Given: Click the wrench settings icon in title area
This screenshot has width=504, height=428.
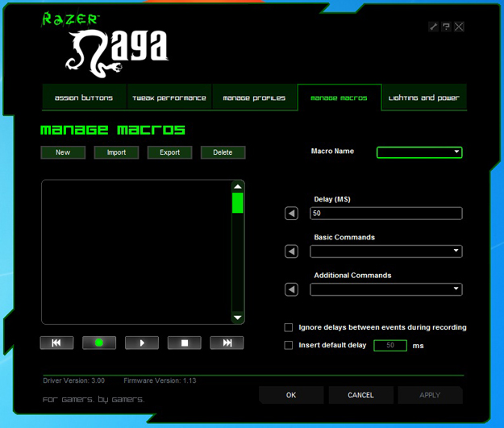Looking at the screenshot, I should coord(434,27).
